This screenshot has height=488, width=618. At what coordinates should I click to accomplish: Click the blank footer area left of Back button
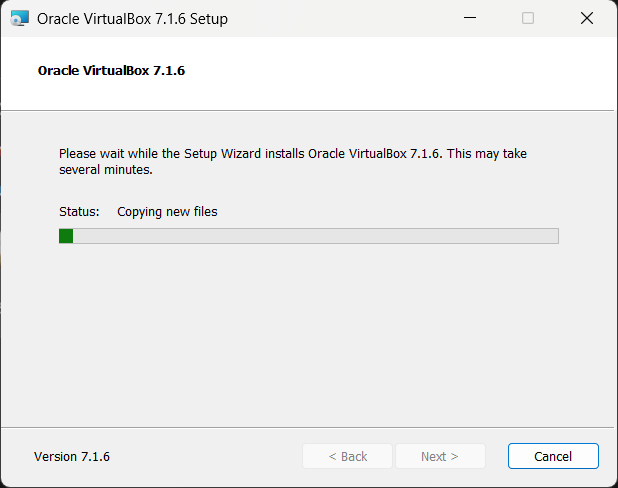point(200,456)
